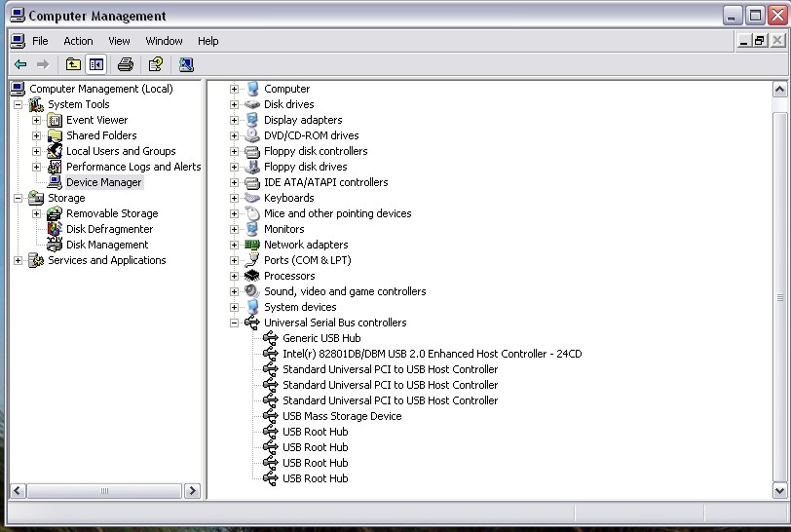791x532 pixels.
Task: Select Computer Management (Local) root node
Action: coord(101,89)
